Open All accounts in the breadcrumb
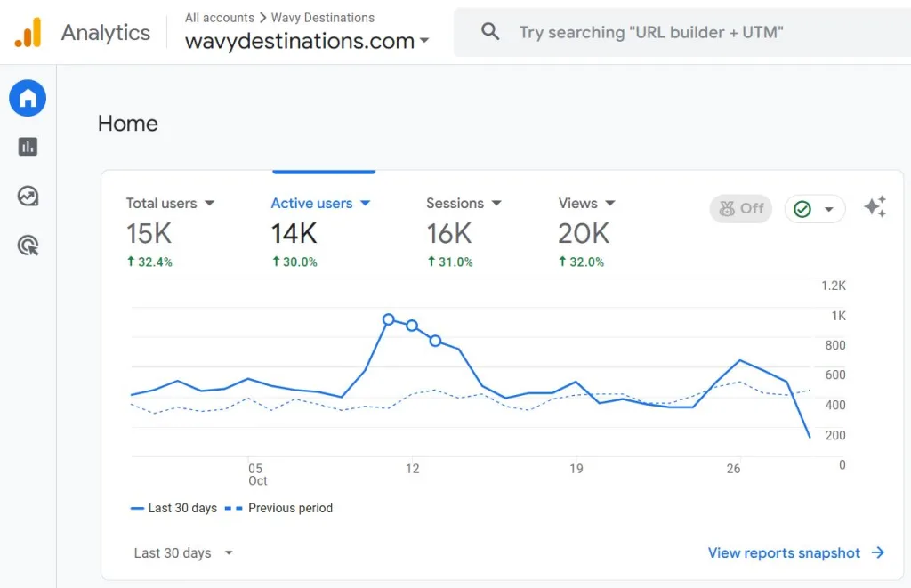The width and height of the screenshot is (911, 588). point(219,17)
